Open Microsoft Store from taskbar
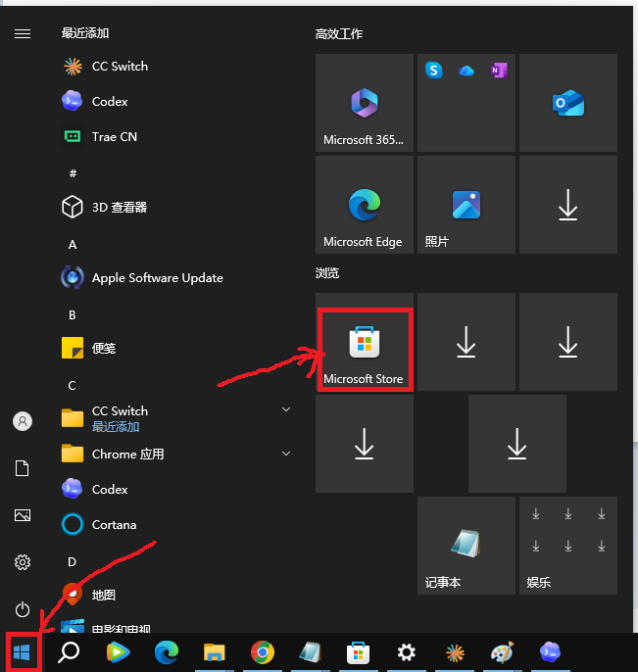Viewport: 638px width, 672px height. tap(359, 652)
